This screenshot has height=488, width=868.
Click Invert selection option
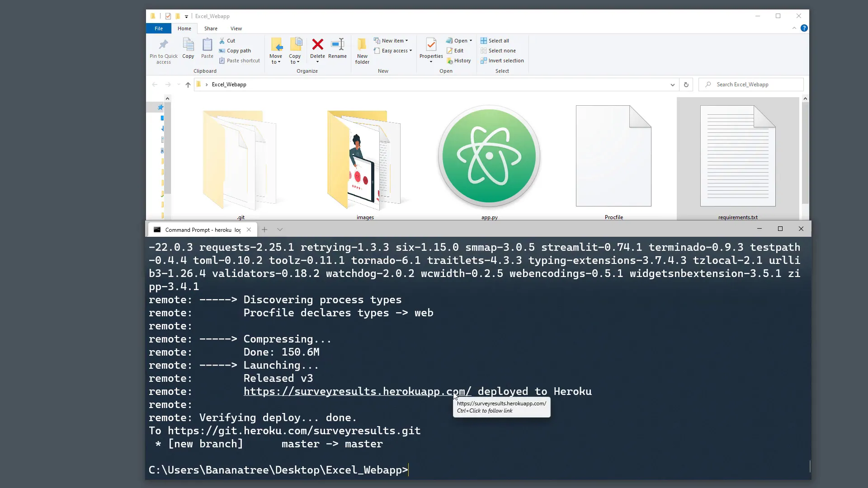502,61
